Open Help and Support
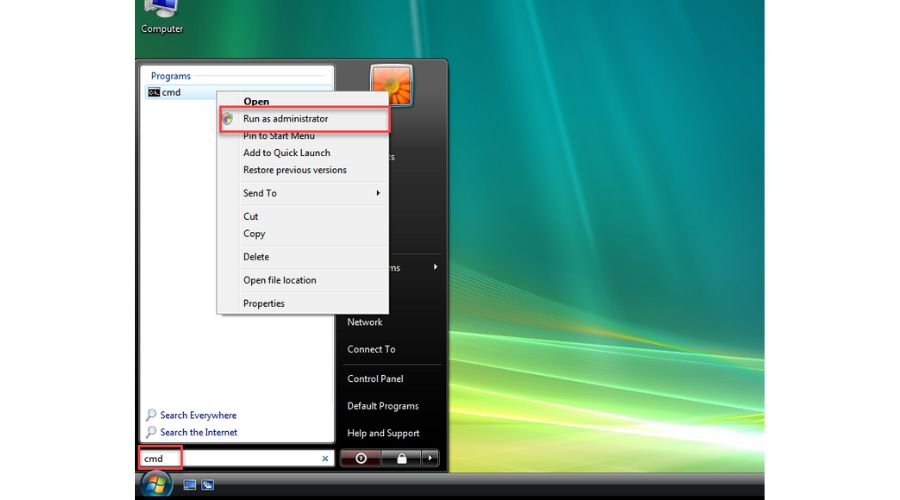The height and width of the screenshot is (500, 900). [x=383, y=433]
